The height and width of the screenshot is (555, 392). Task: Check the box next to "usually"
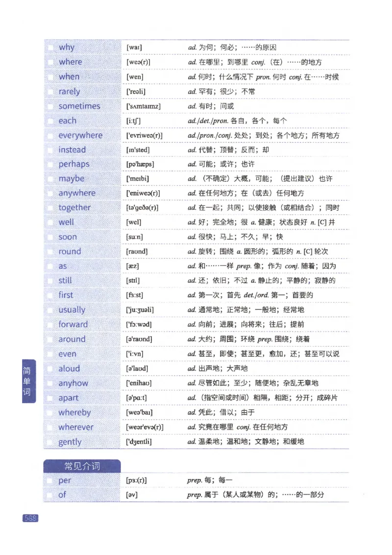click(51, 310)
